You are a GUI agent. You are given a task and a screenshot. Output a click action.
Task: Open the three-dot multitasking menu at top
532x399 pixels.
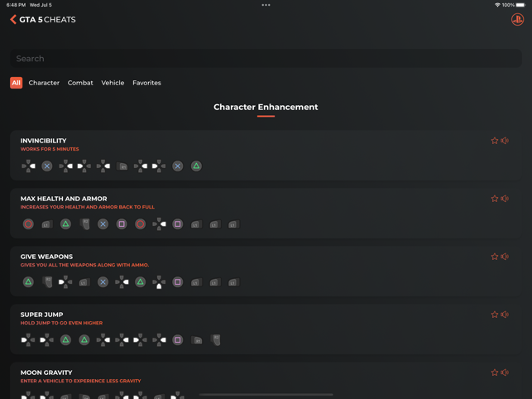266,5
